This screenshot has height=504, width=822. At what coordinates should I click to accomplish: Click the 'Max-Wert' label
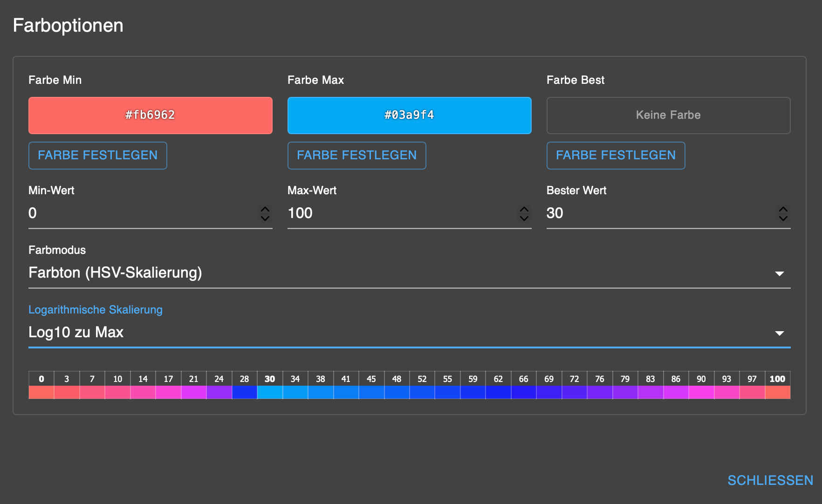(312, 191)
